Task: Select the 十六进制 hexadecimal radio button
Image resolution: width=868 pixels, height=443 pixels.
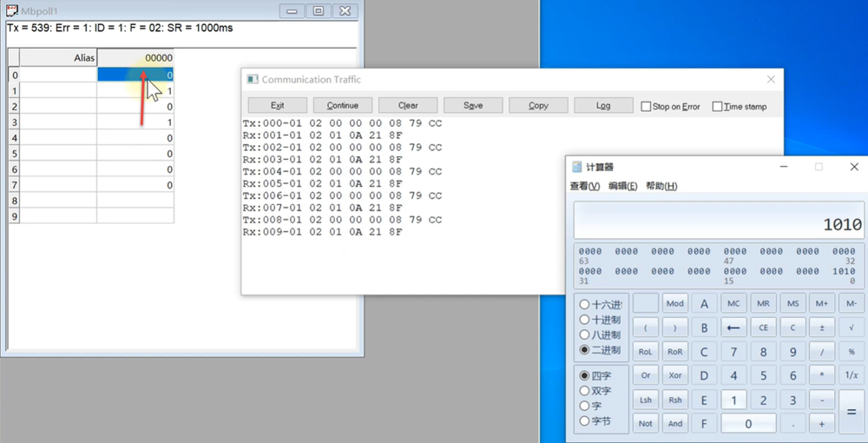Action: (584, 305)
